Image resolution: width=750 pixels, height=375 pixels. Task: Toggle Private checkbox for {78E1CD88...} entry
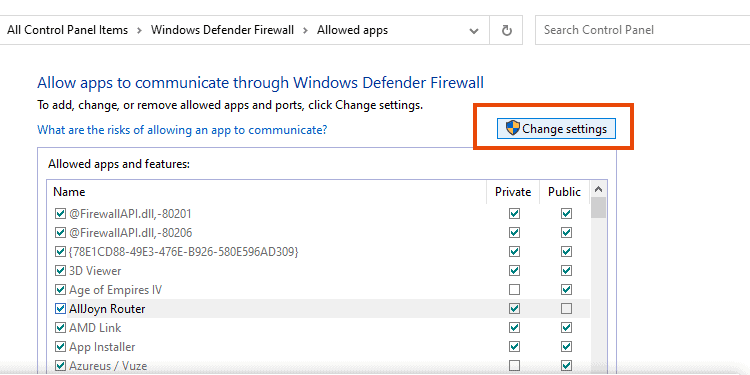(514, 252)
